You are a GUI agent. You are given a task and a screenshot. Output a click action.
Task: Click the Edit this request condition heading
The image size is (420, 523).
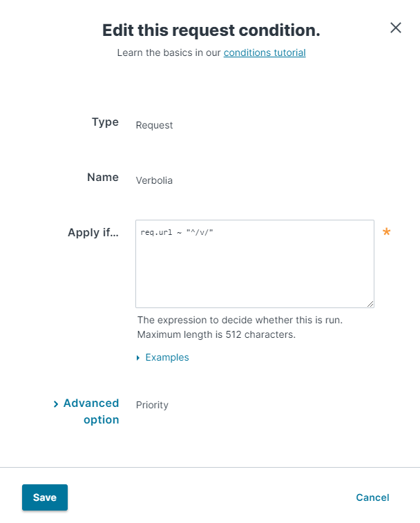pos(211,30)
